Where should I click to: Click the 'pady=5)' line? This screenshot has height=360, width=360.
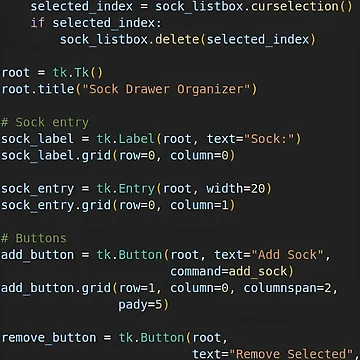tap(144, 305)
